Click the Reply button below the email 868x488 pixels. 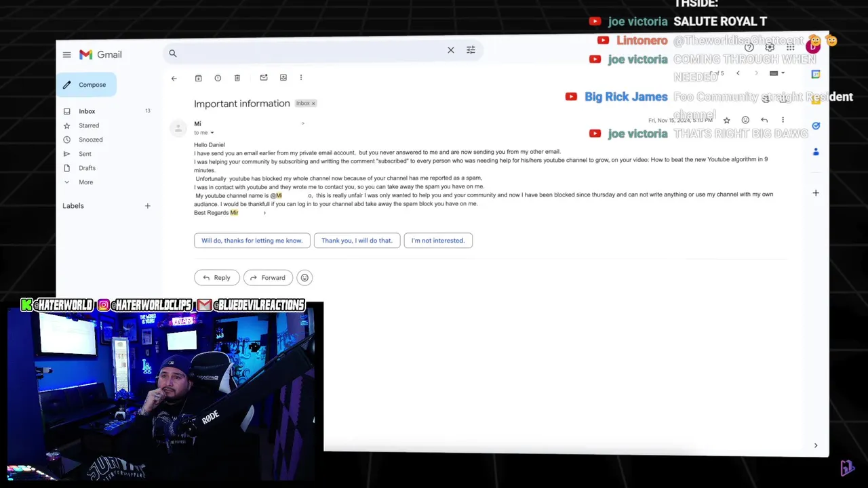[x=217, y=278]
